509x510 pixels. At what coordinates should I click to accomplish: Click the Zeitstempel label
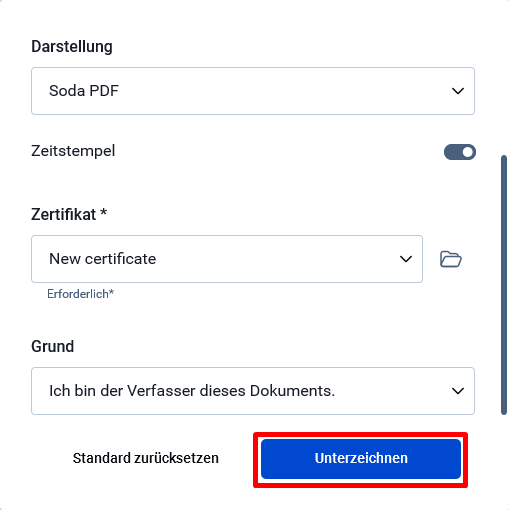click(73, 151)
